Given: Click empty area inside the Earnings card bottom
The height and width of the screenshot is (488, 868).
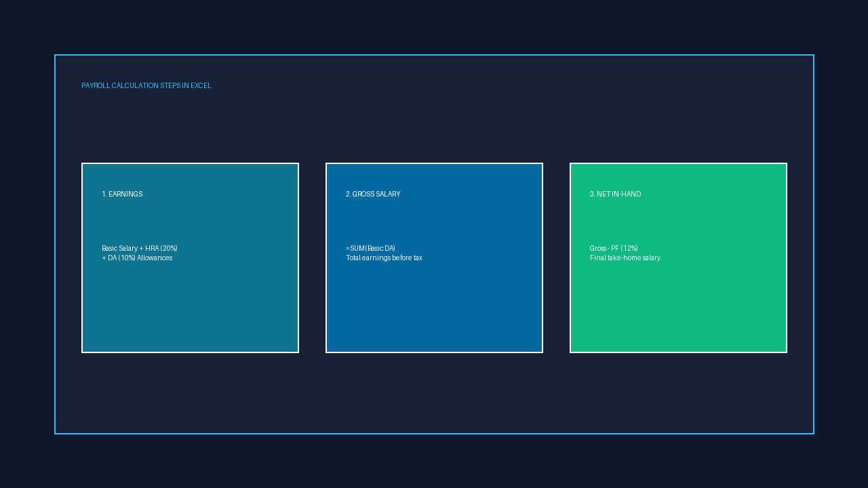Looking at the screenshot, I should (190, 312).
